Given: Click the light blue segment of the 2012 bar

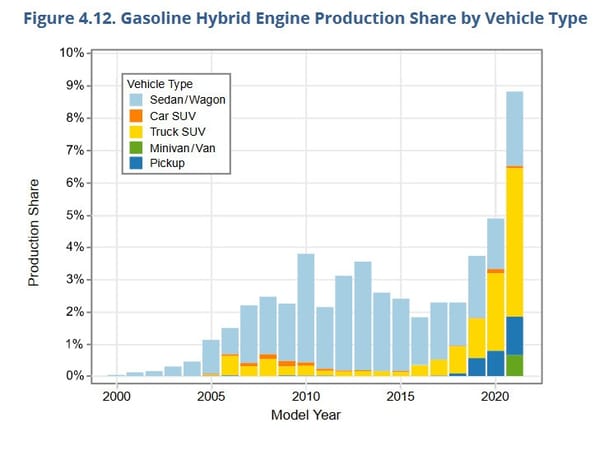Looking at the screenshot, I should tap(344, 323).
